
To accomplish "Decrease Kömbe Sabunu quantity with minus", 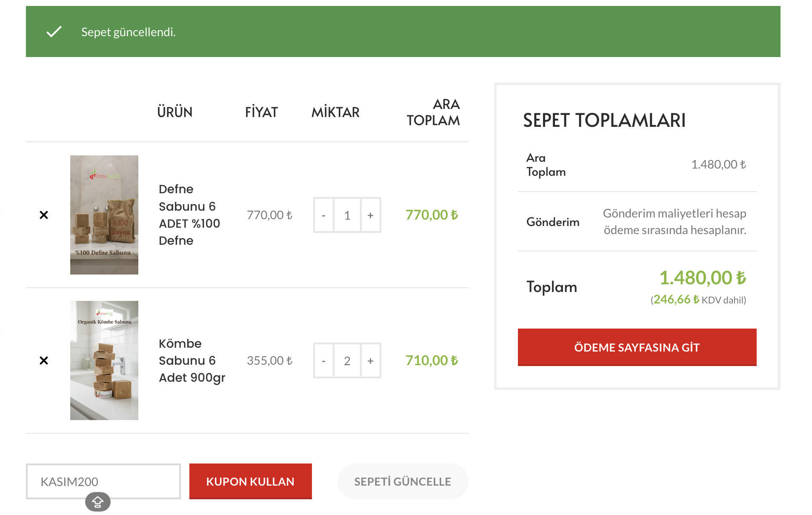I will point(323,361).
